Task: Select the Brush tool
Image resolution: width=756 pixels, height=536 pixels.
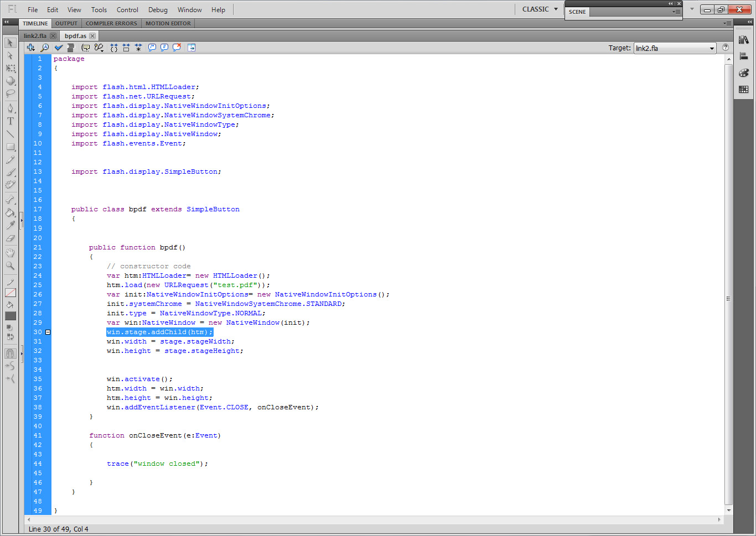Action: coord(10,172)
